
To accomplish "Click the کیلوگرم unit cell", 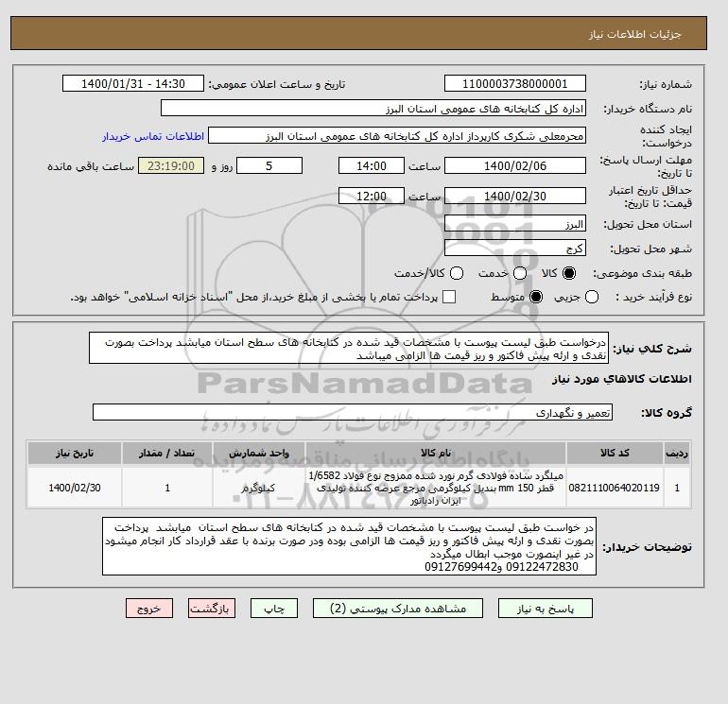I will click(x=259, y=488).
